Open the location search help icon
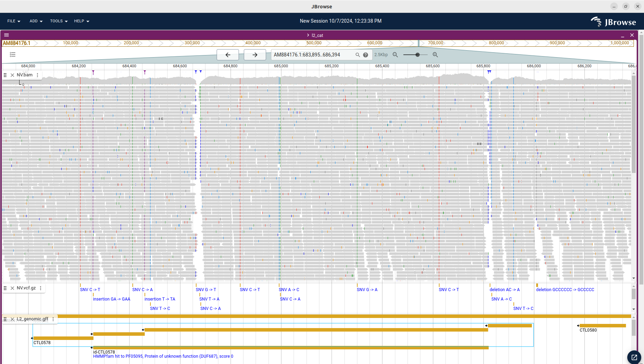 tap(365, 55)
